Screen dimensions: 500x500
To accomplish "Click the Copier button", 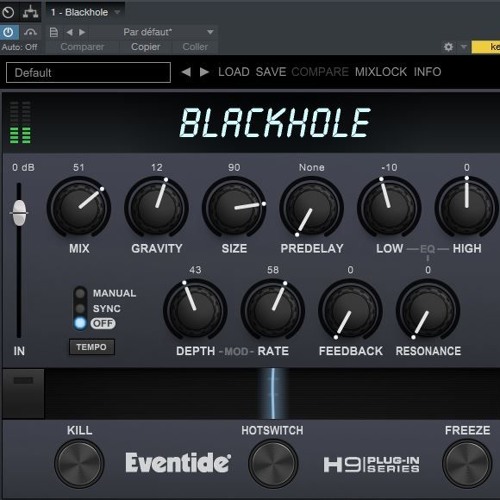I will click(146, 47).
